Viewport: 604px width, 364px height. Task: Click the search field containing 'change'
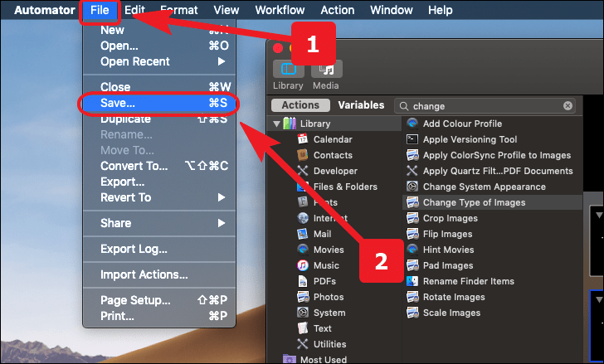[x=485, y=106]
